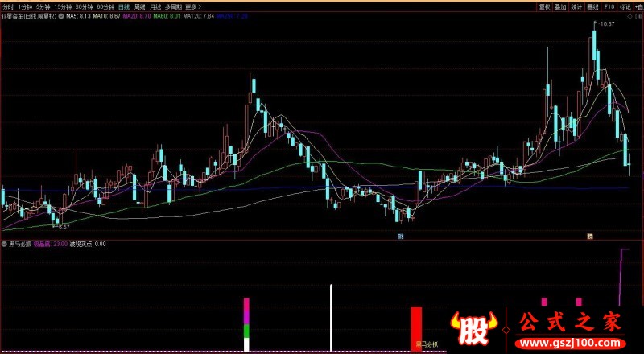Viewport: 644px width, 354px height.
Task: Click the MA10: 8.67 label
Action: 107,16
